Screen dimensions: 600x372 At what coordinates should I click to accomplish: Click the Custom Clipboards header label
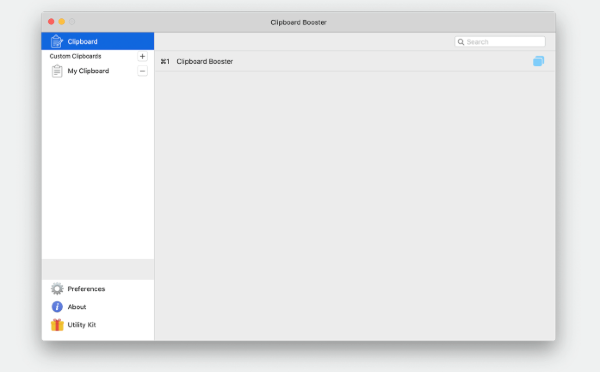[75, 56]
